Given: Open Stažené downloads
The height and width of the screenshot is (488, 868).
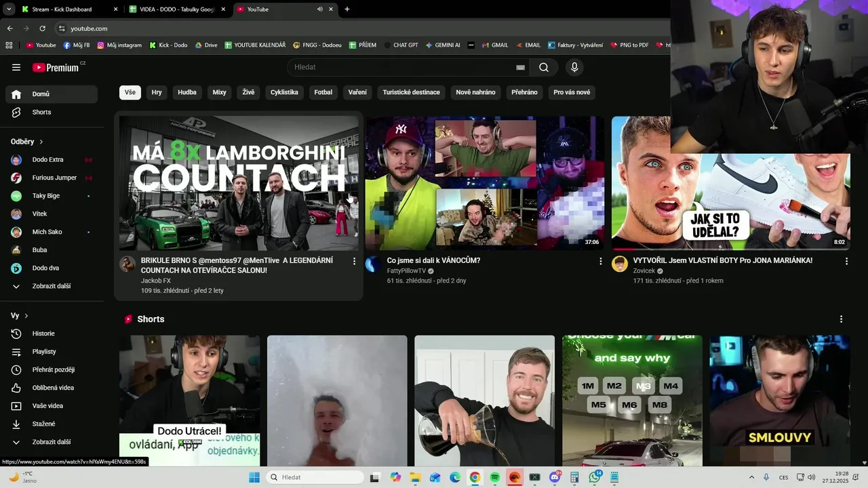Looking at the screenshot, I should (52, 424).
